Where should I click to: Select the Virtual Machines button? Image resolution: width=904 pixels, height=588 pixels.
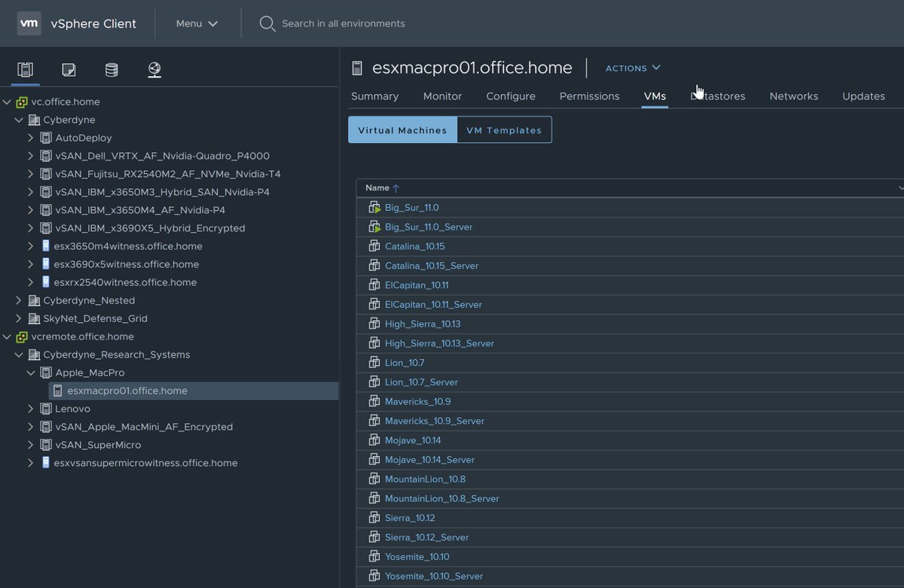402,129
